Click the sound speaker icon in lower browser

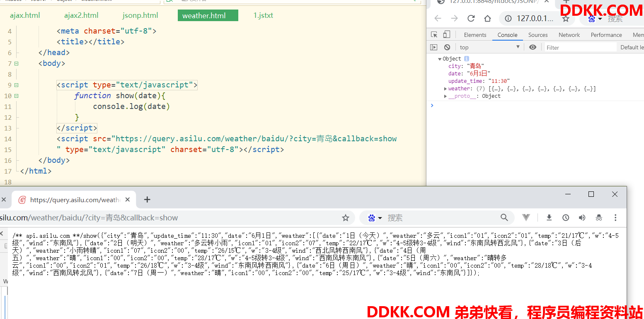tap(582, 217)
